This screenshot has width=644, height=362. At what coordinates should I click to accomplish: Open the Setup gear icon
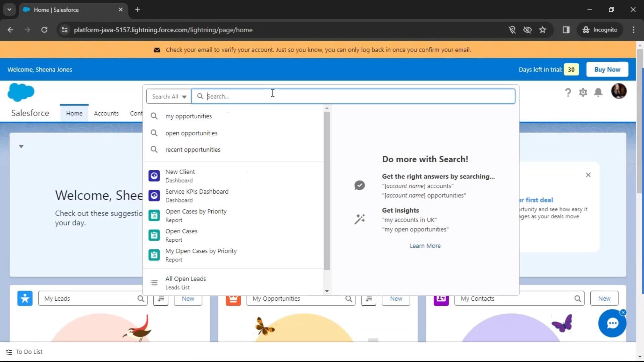tap(583, 93)
